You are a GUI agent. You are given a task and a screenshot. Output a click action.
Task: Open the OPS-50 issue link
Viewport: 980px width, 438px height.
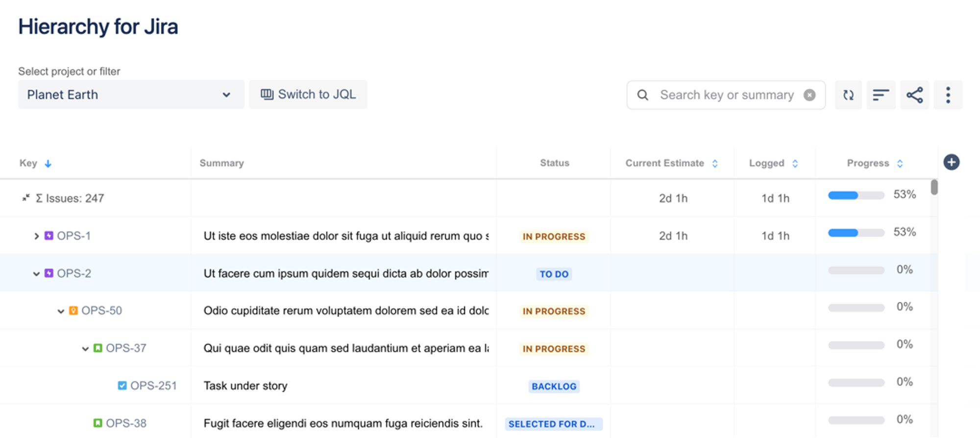102,311
